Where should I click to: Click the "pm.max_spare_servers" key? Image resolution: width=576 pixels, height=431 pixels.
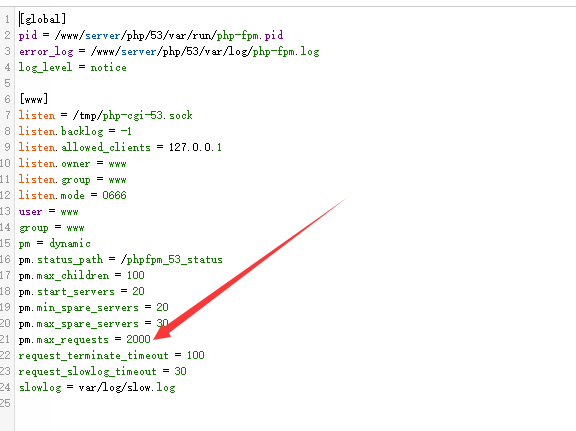[79, 324]
